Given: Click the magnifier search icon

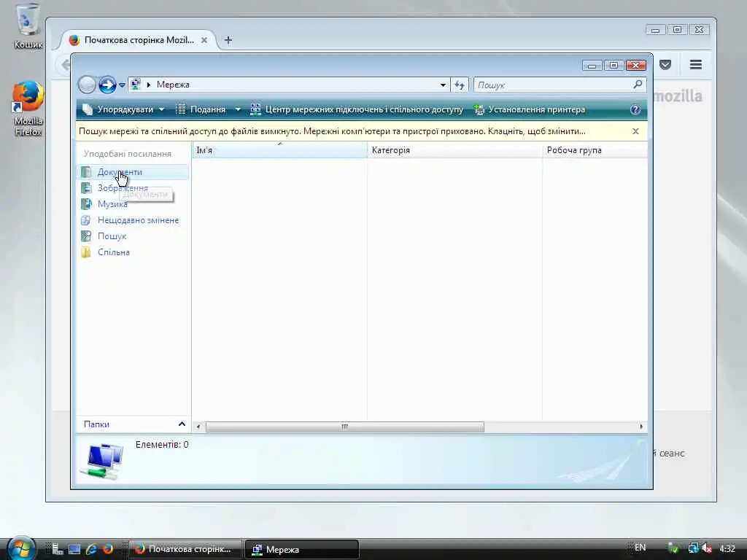Looking at the screenshot, I should [x=638, y=85].
